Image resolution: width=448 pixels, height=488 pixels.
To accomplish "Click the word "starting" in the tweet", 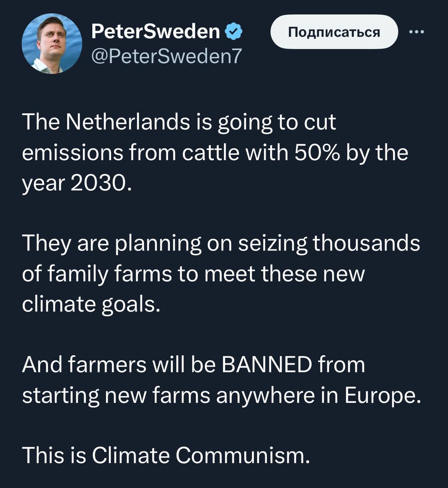I will [60, 395].
